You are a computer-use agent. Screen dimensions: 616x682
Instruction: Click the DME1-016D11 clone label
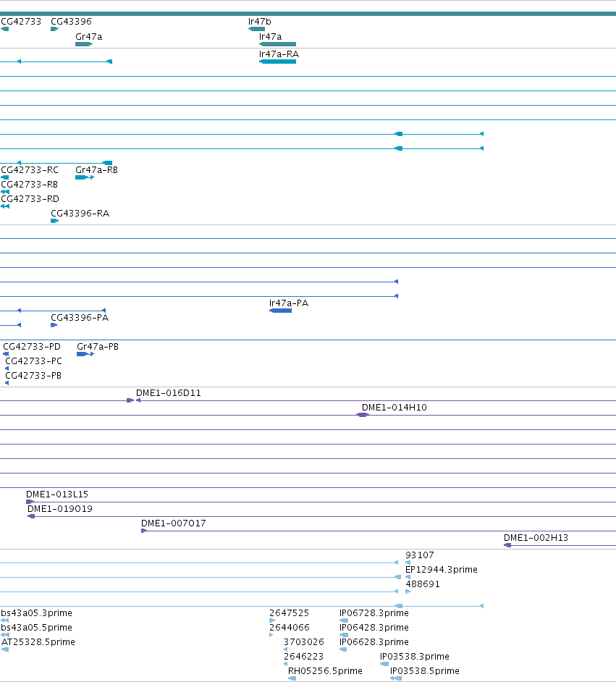coord(168,392)
